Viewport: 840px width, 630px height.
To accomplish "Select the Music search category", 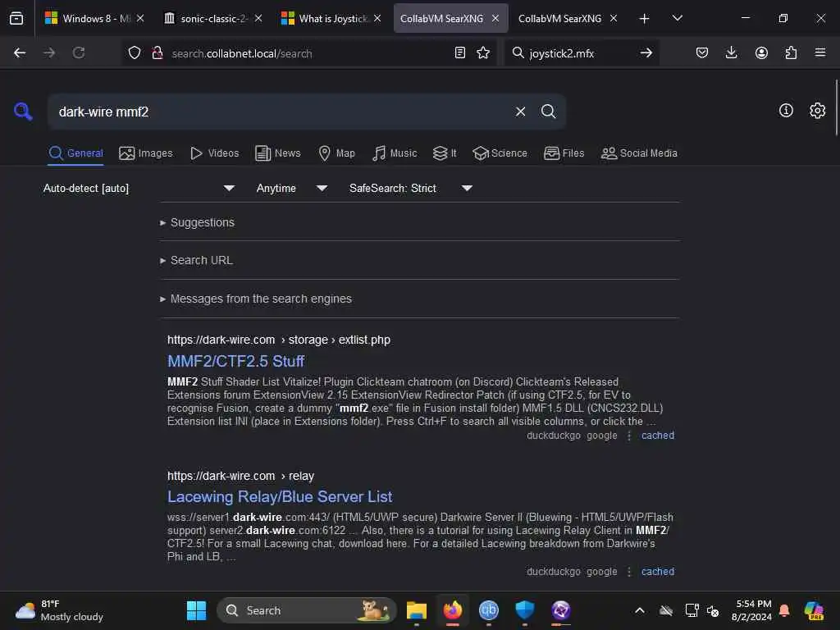I will click(395, 153).
